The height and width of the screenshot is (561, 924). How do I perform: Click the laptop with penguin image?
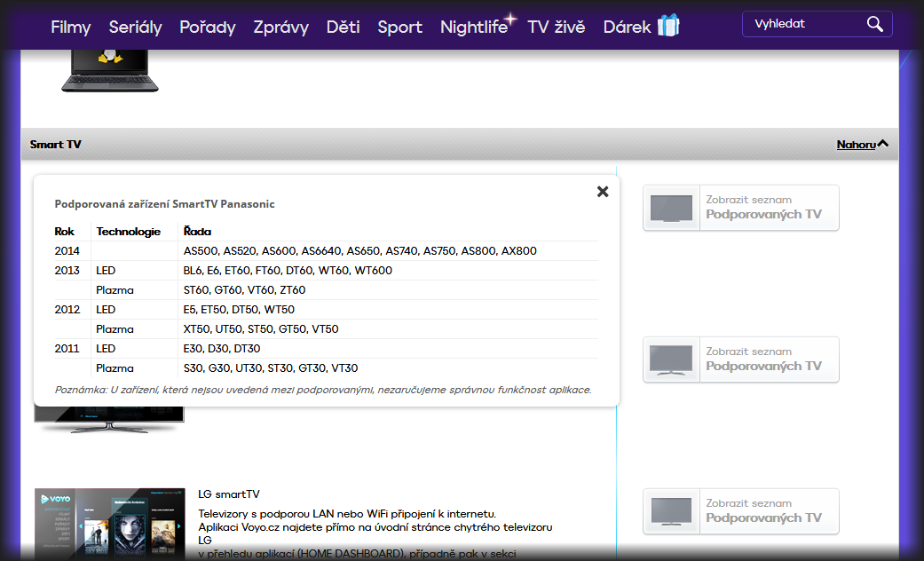pyautogui.click(x=110, y=71)
